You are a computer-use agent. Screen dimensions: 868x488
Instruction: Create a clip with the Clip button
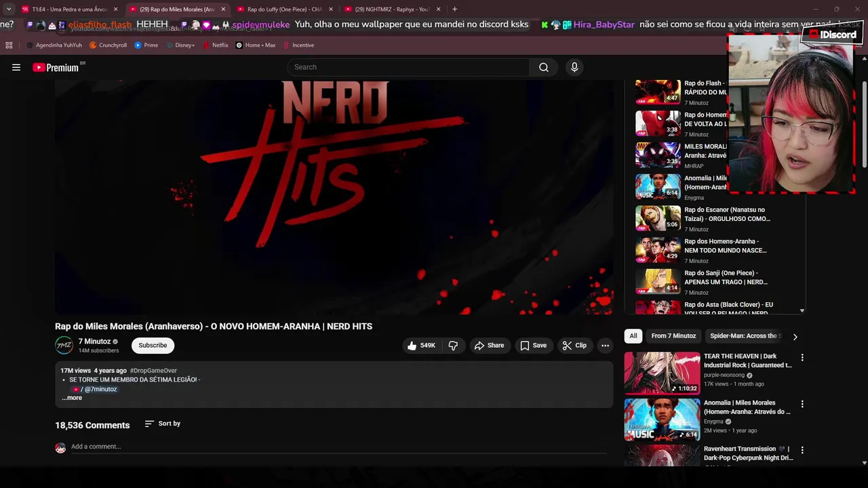tap(574, 346)
